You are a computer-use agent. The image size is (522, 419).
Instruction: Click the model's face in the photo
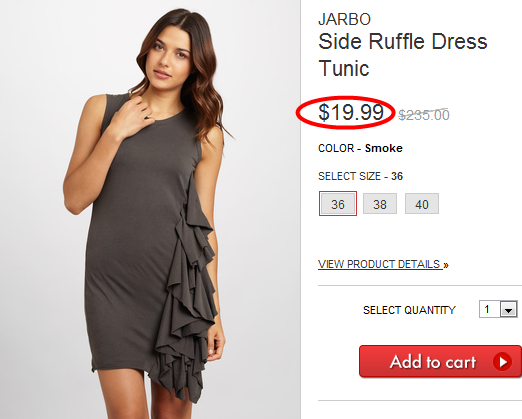[x=171, y=55]
